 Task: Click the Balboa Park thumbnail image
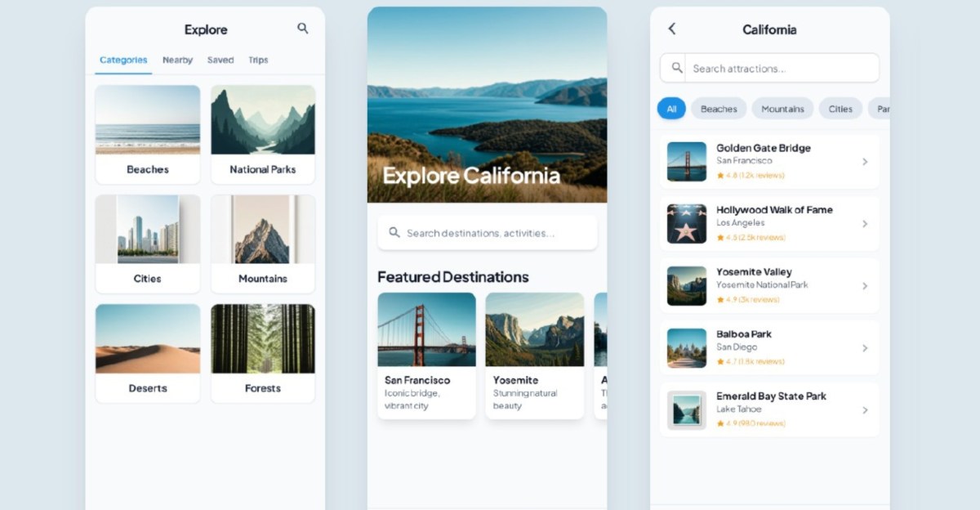pyautogui.click(x=686, y=348)
